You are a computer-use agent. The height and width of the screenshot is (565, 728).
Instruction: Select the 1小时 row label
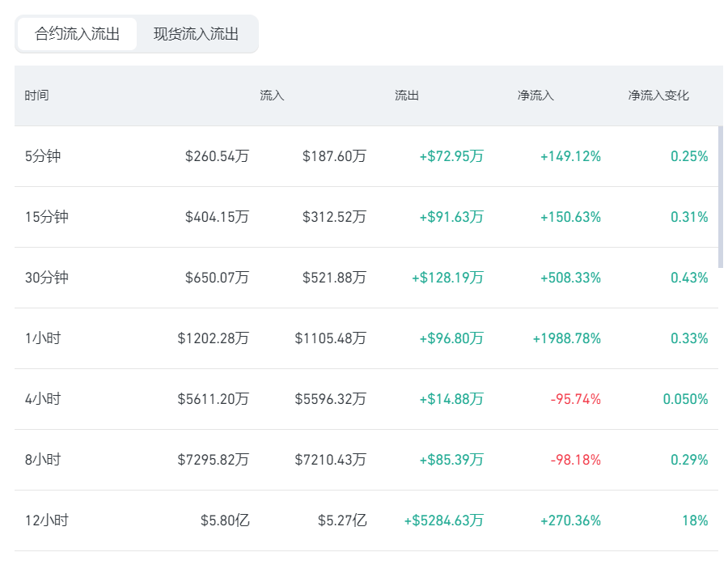(43, 338)
